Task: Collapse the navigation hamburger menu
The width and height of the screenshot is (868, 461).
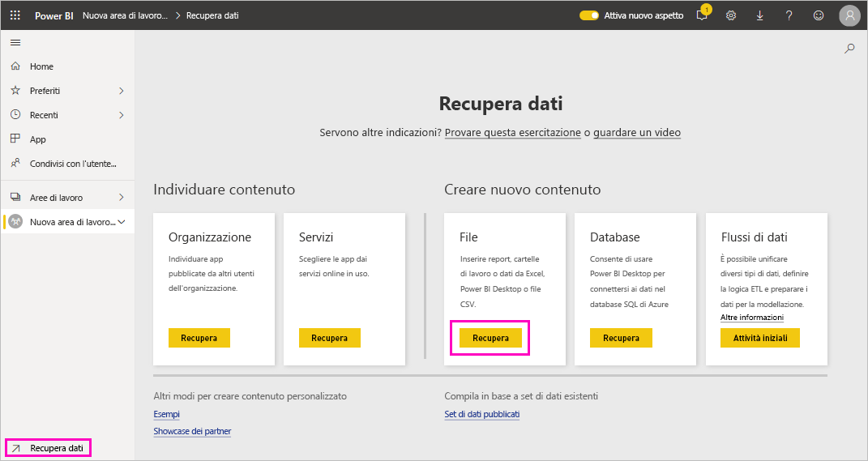Action: pos(15,43)
